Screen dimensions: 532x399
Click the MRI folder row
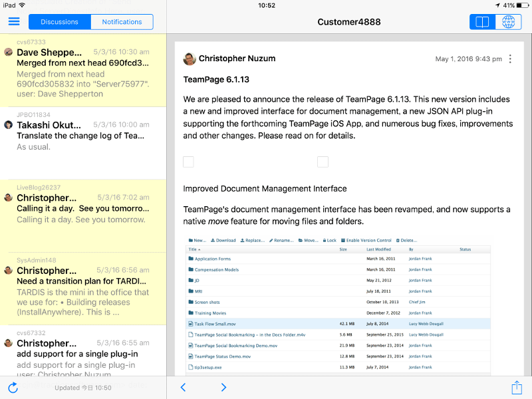[338, 291]
